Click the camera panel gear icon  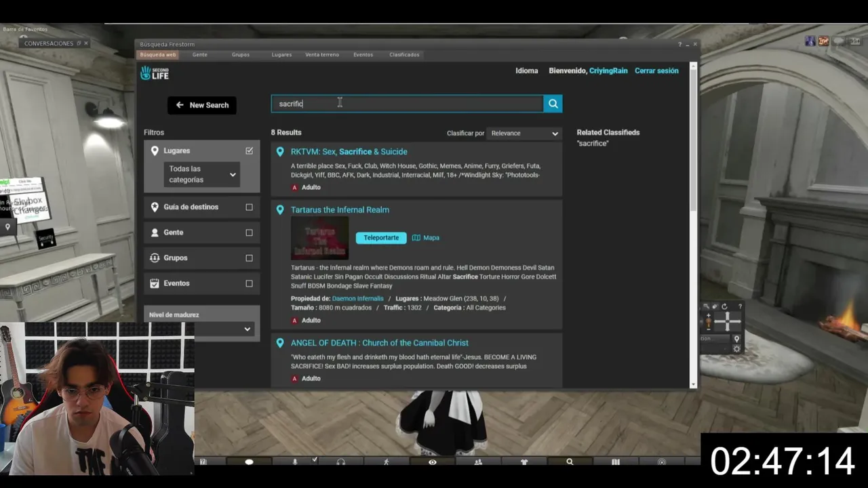pyautogui.click(x=736, y=348)
